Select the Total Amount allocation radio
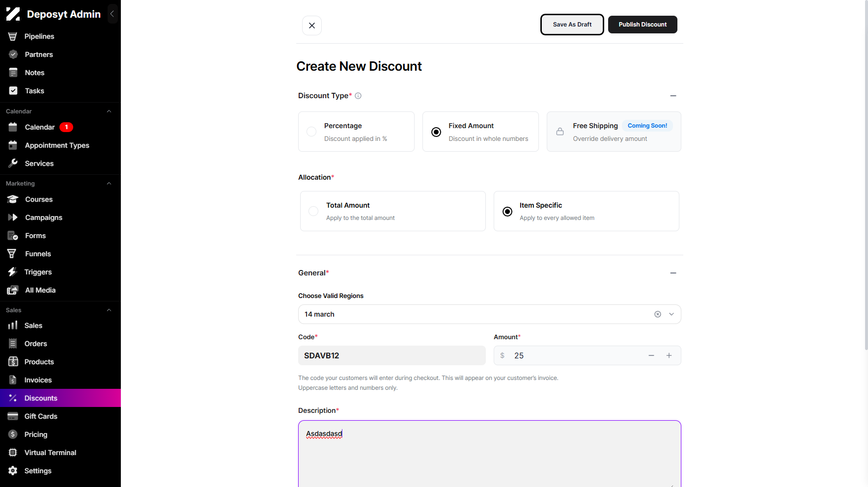Viewport: 868px width, 487px height. (313, 211)
